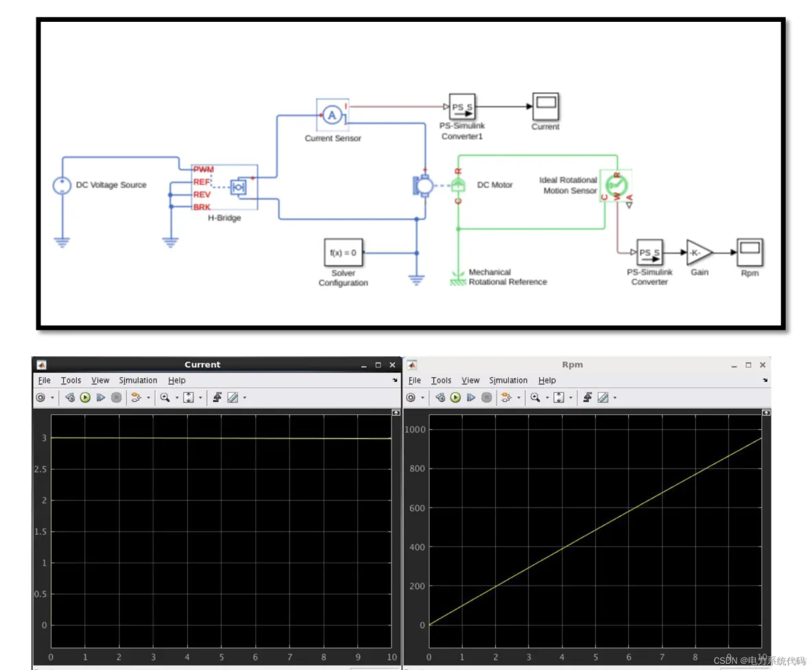The height and width of the screenshot is (670, 812).
Task: Click the DC Motor label text
Action: [494, 185]
